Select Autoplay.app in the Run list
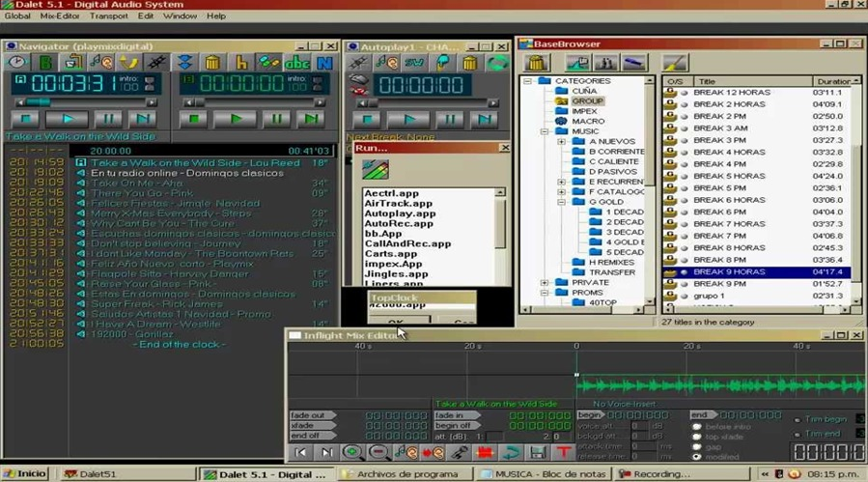Image resolution: width=868 pixels, height=482 pixels. [x=400, y=213]
